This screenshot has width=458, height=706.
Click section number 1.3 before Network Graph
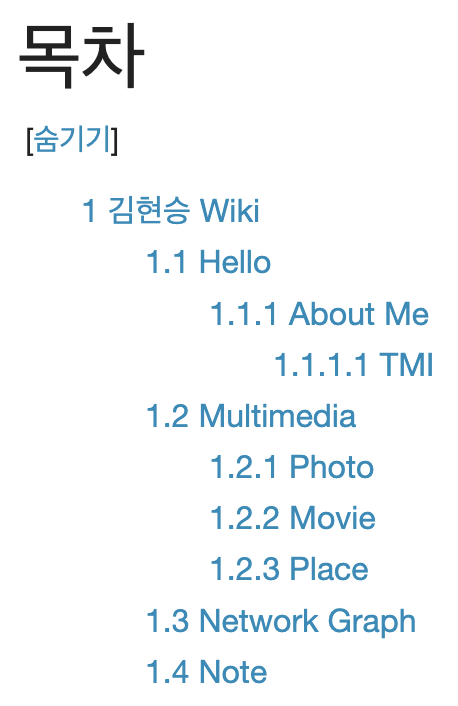pos(167,620)
